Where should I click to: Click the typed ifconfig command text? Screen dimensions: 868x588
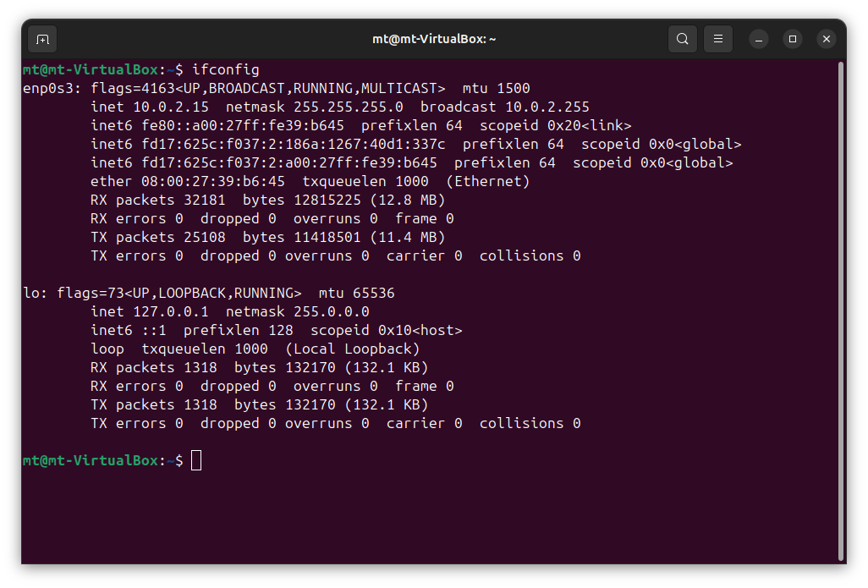coord(225,69)
